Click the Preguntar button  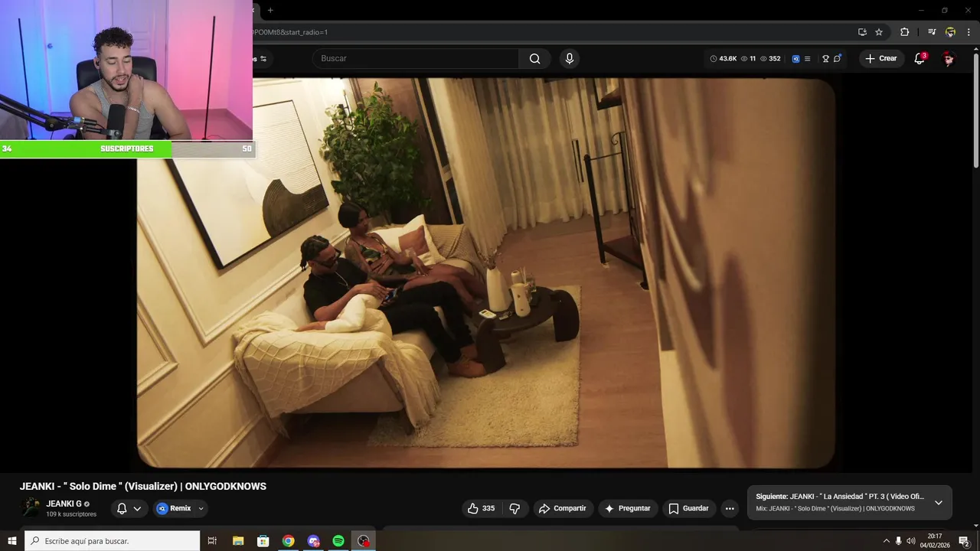click(x=628, y=508)
